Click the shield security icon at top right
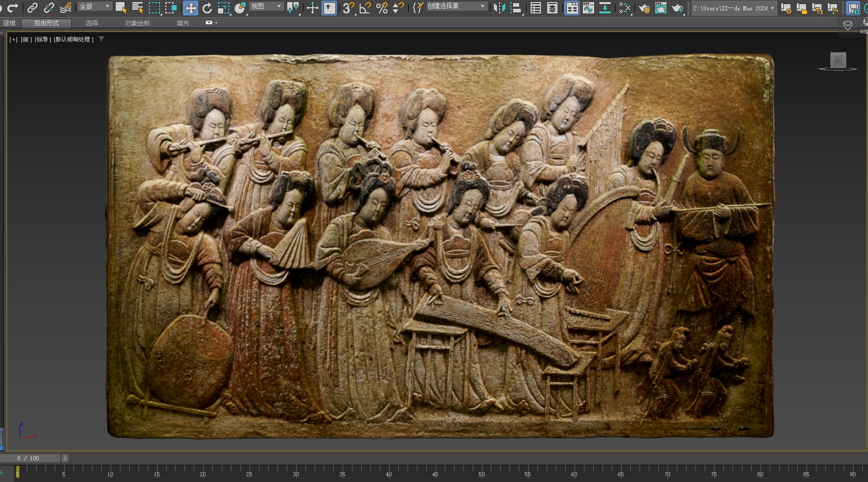This screenshot has height=482, width=868. click(848, 25)
